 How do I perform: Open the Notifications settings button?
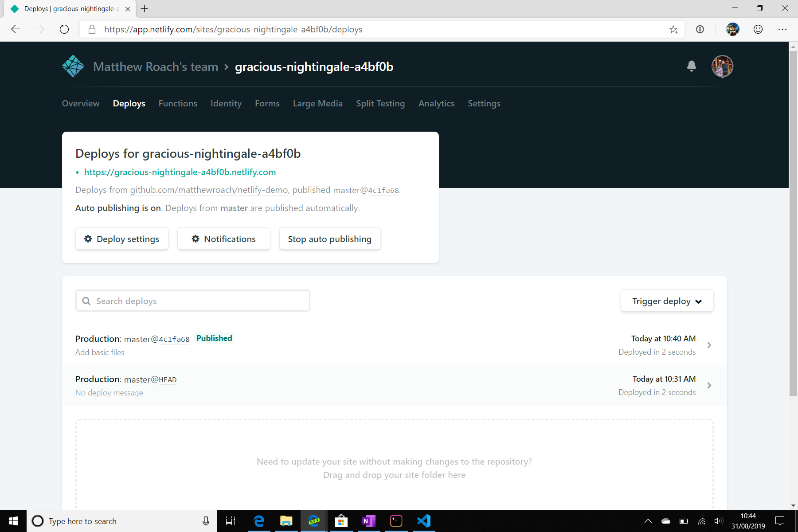pyautogui.click(x=224, y=239)
